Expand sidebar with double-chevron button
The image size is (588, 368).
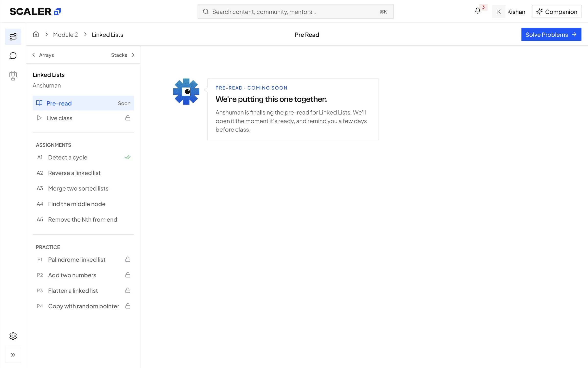tap(13, 355)
